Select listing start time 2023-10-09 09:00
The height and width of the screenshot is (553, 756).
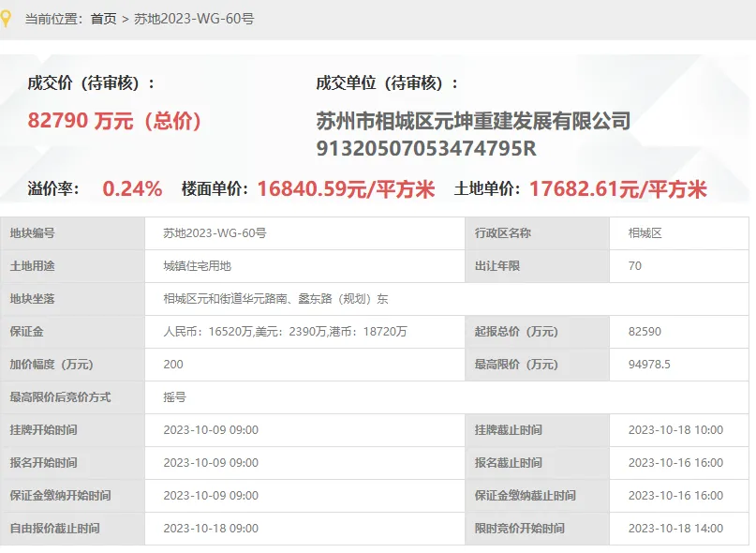[211, 430]
